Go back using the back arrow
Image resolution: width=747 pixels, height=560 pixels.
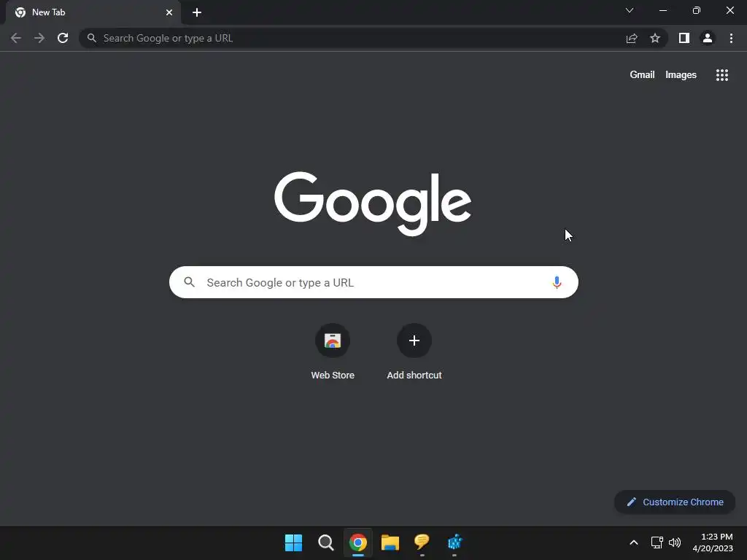click(16, 38)
